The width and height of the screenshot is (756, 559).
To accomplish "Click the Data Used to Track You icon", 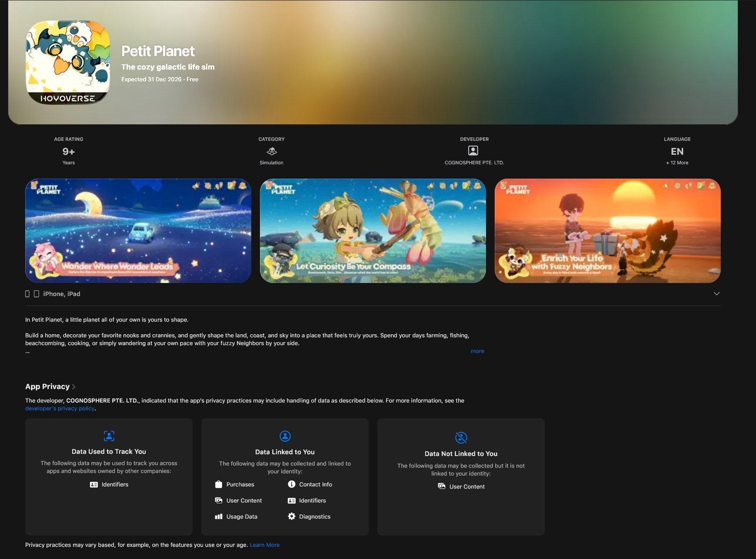I will [109, 436].
